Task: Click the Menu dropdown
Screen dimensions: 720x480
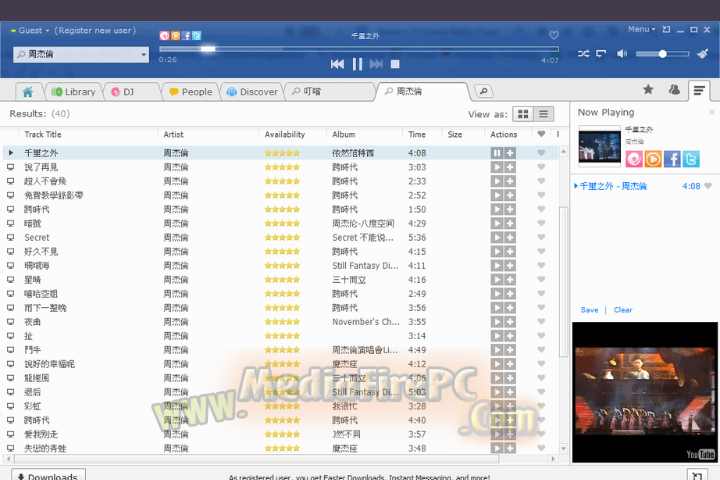Action: 641,29
